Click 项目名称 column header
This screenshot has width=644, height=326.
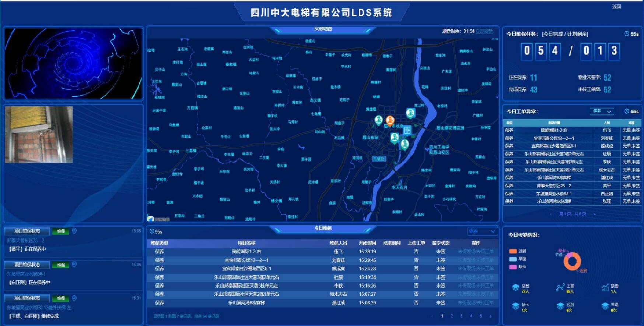[x=246, y=243]
